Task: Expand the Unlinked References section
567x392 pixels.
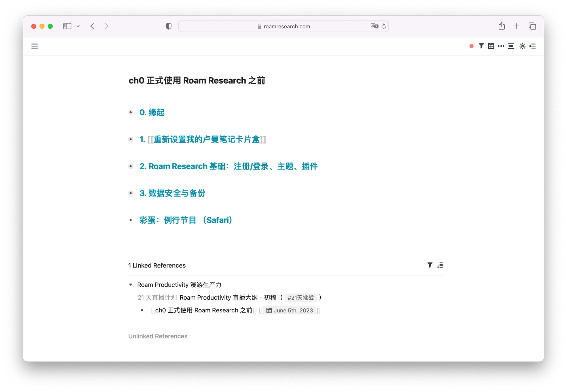Action: [x=158, y=336]
